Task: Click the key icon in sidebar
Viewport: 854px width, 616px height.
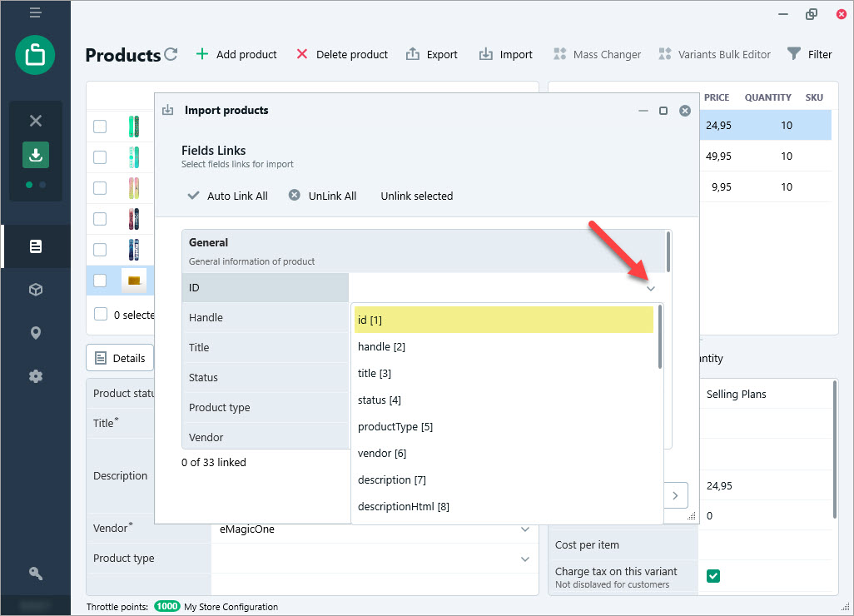Action: tap(36, 573)
